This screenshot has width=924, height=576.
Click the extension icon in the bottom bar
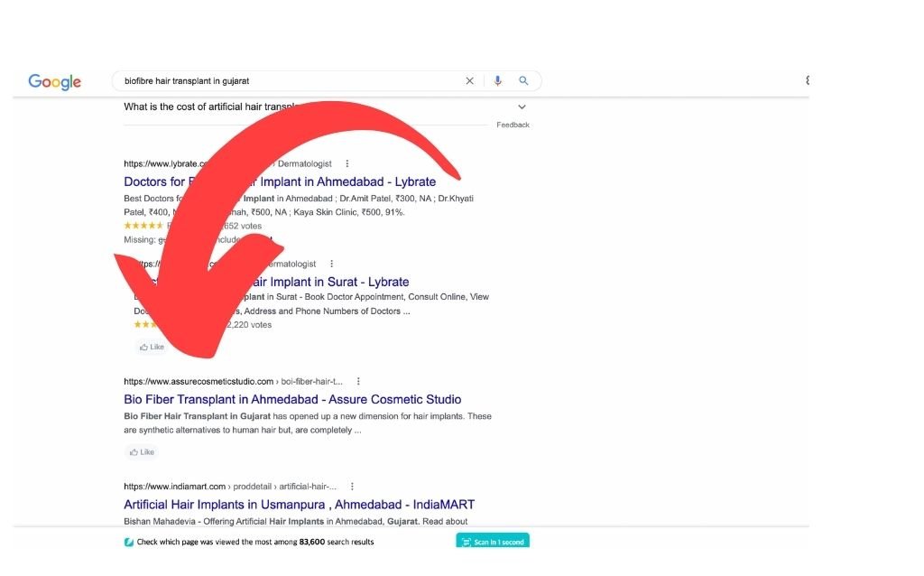(x=129, y=542)
